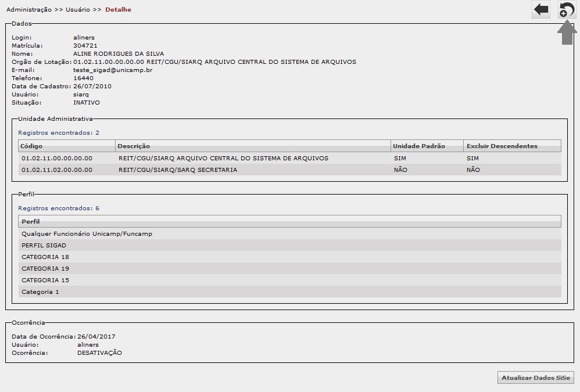Click the Orgão de Lotação value
Image resolution: width=580 pixels, height=392 pixels.
point(214,62)
